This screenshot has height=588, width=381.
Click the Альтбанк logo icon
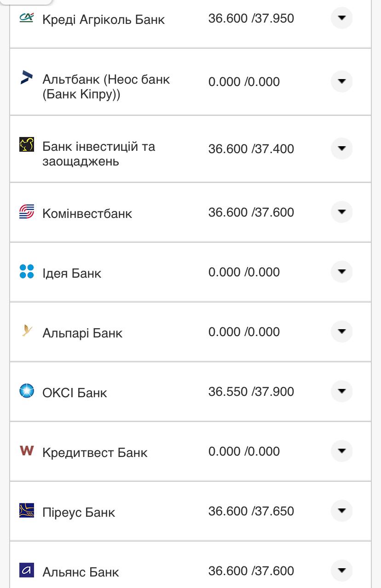click(27, 78)
